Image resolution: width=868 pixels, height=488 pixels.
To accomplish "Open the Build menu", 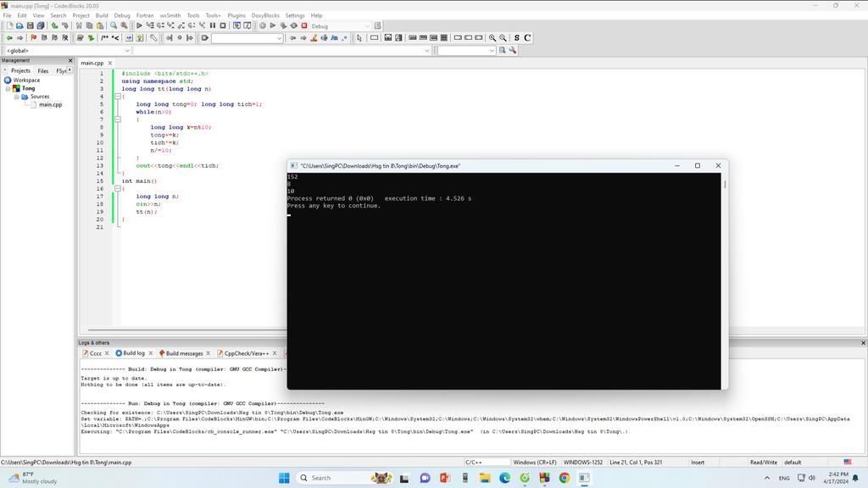I will pos(102,15).
